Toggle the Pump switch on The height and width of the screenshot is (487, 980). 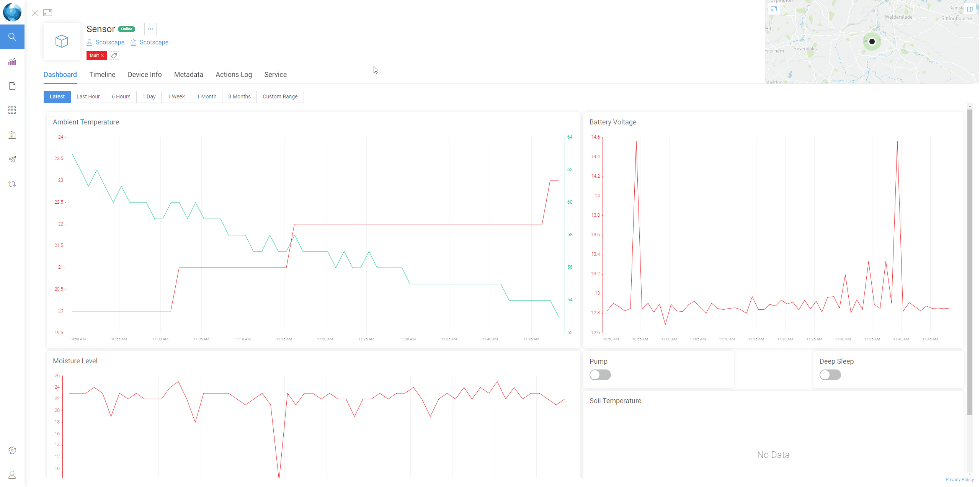pos(599,374)
